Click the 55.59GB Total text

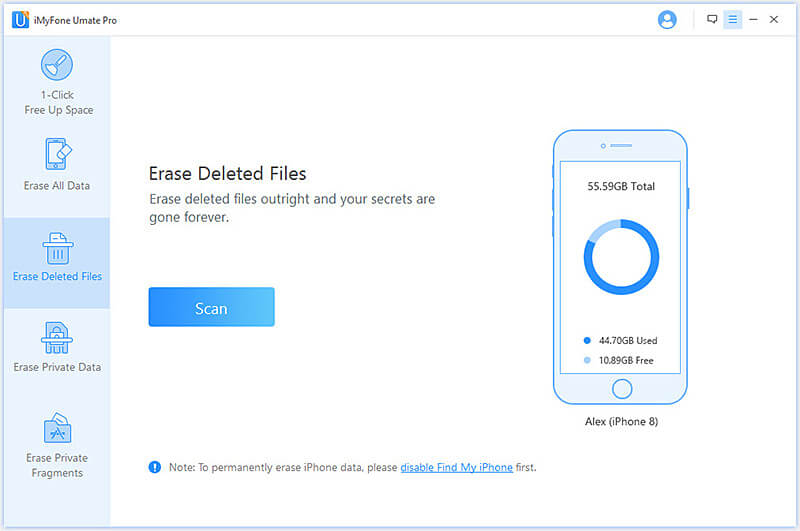[621, 187]
